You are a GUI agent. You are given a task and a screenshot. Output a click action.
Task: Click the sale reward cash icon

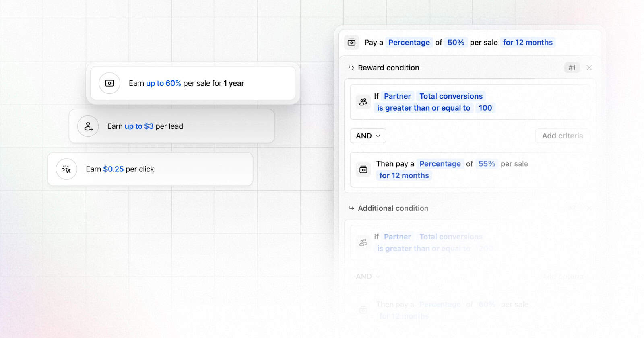point(109,83)
